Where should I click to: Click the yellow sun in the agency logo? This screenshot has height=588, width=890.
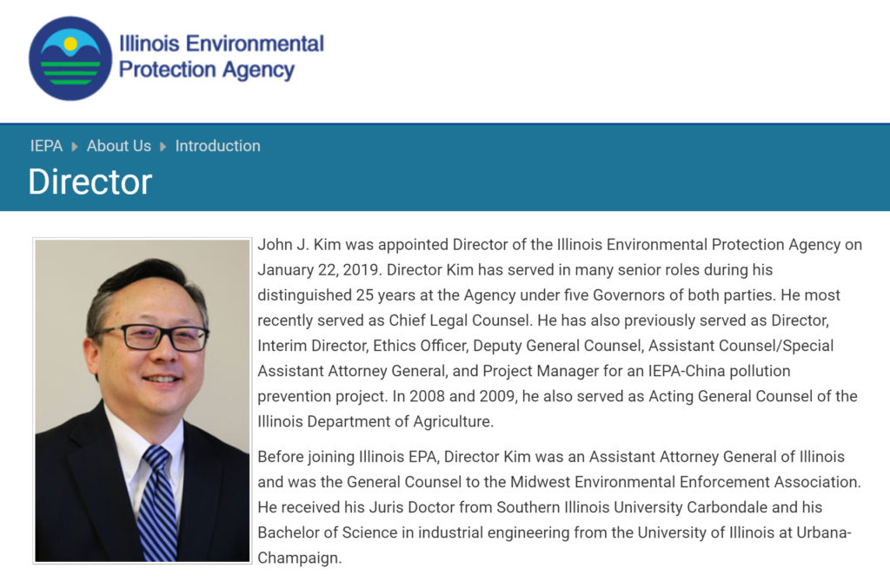pyautogui.click(x=70, y=43)
